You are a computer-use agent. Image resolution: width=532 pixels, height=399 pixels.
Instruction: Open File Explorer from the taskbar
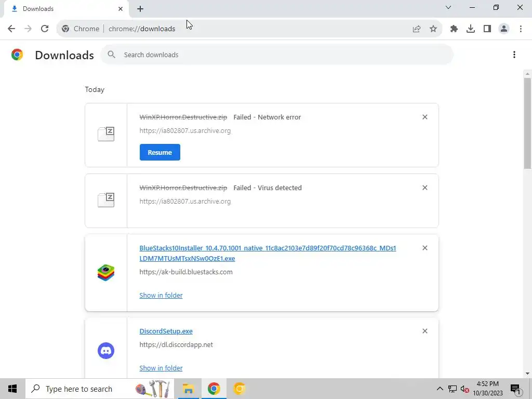[x=188, y=389]
